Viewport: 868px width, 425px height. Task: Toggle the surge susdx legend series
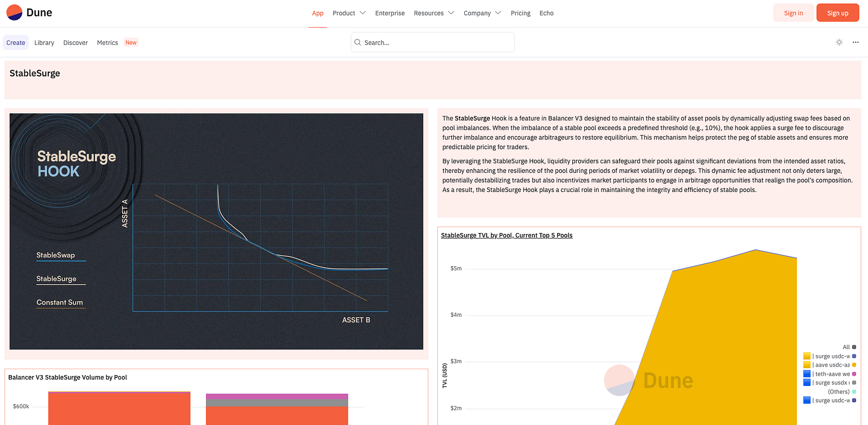pyautogui.click(x=829, y=383)
